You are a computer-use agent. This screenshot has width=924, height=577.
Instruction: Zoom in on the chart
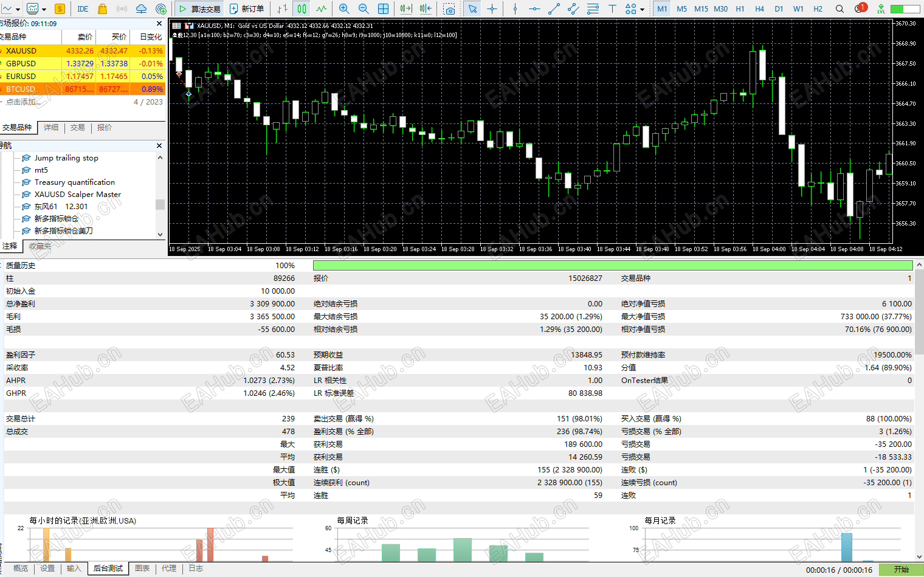(x=344, y=9)
